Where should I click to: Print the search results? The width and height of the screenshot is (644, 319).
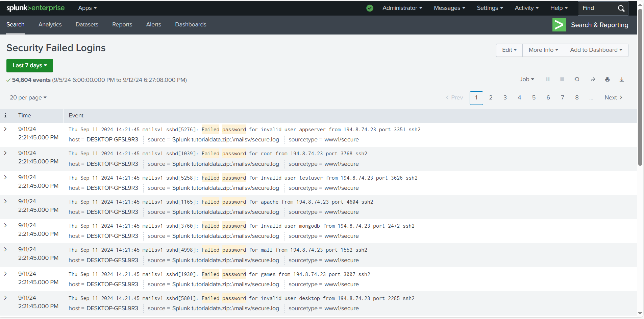point(608,79)
